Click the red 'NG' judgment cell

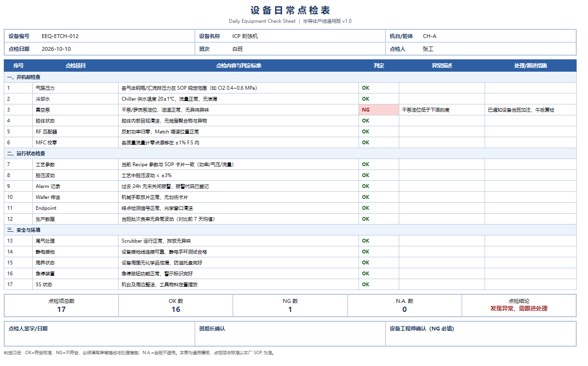tap(379, 110)
